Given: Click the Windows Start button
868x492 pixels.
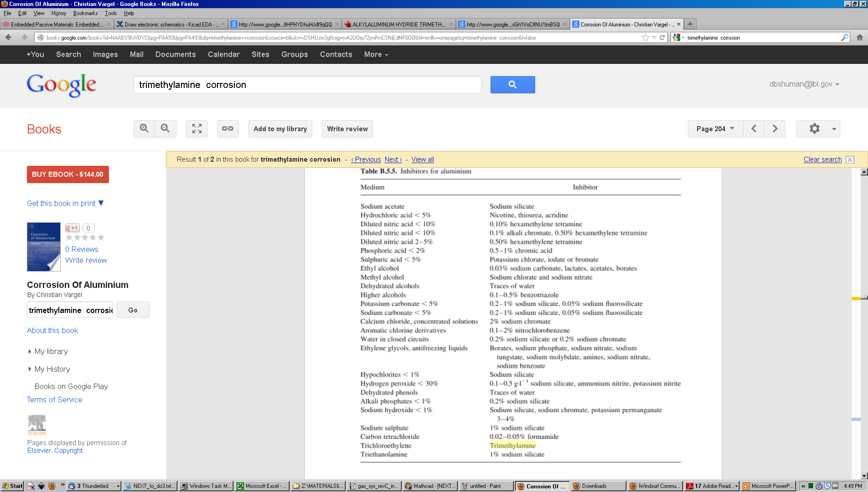Looking at the screenshot, I should coord(12,486).
